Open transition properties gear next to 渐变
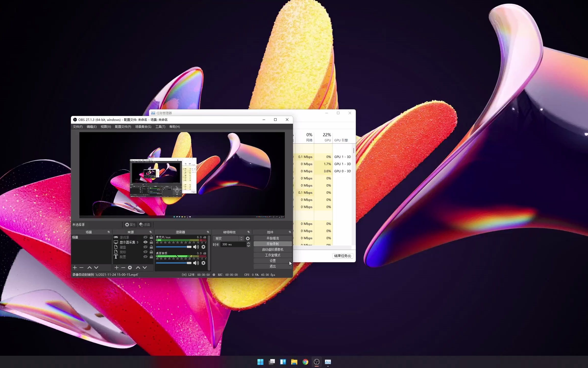The width and height of the screenshot is (588, 368). pyautogui.click(x=248, y=238)
